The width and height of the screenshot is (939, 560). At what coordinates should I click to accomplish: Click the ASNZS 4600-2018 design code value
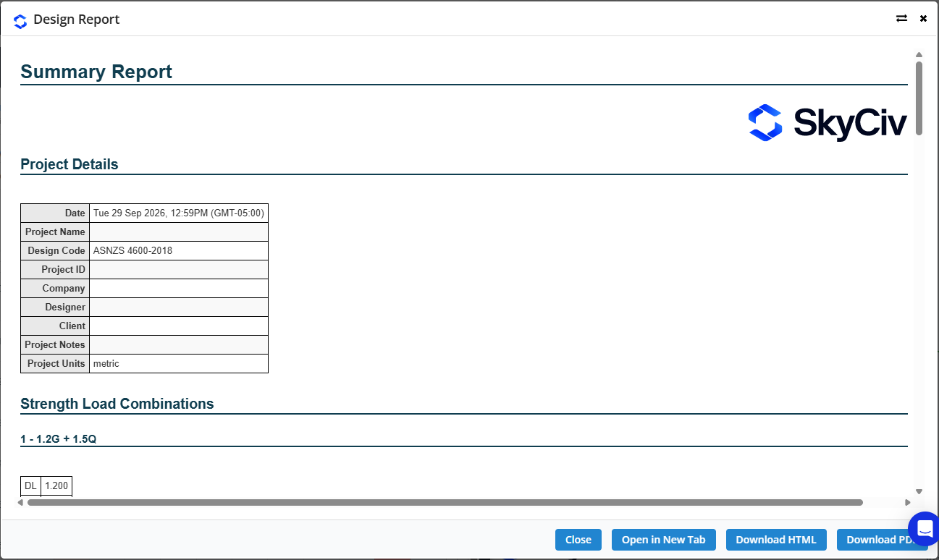[179, 251]
